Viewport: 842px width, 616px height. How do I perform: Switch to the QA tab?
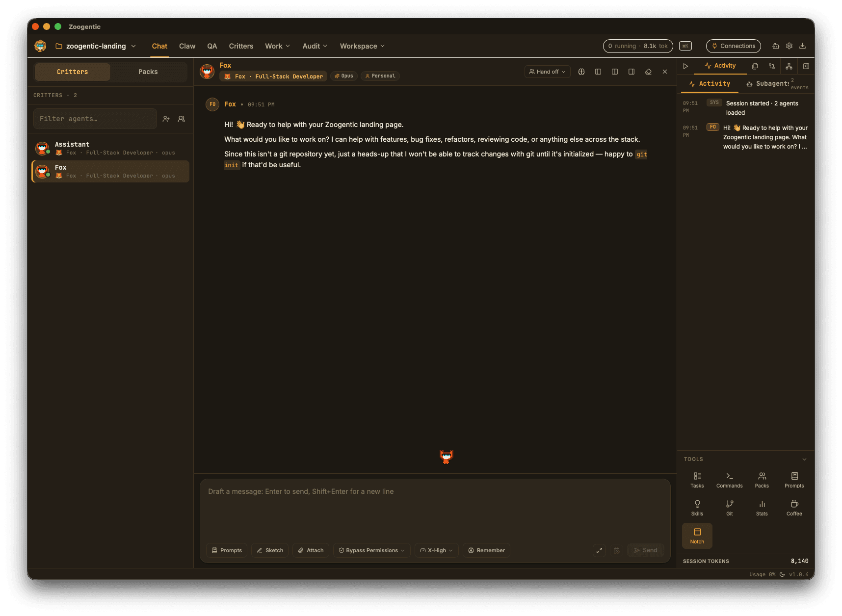(212, 46)
